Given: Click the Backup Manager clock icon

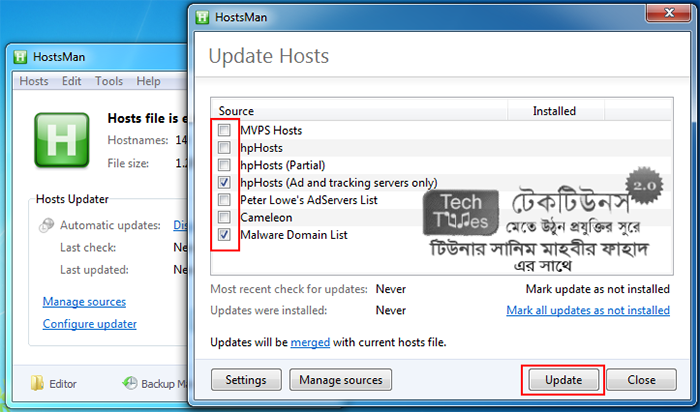Looking at the screenshot, I should click(x=130, y=383).
